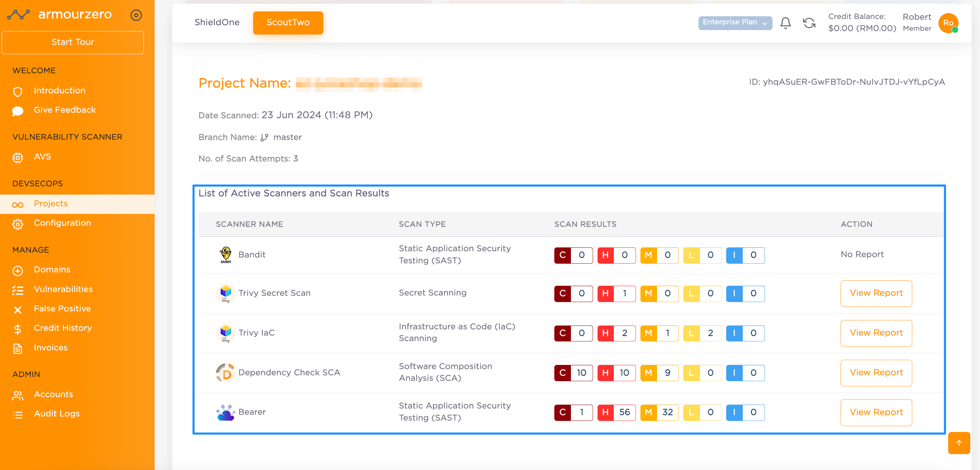
Task: Open Invoices page
Action: (x=50, y=348)
